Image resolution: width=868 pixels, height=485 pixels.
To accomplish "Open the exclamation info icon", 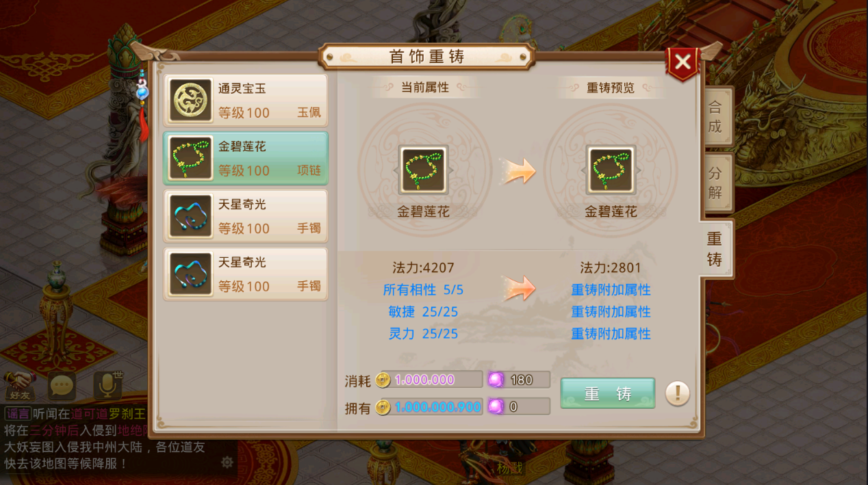I will click(677, 393).
